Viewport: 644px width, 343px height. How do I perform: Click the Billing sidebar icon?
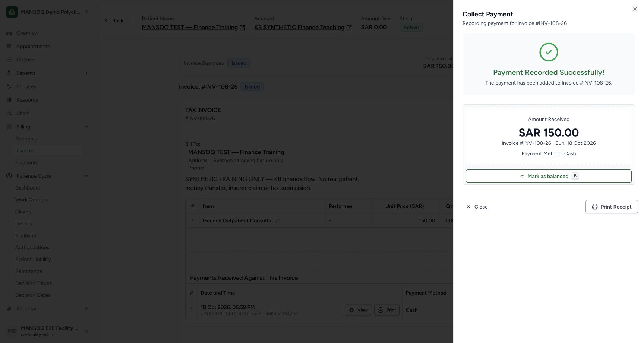[x=9, y=127]
